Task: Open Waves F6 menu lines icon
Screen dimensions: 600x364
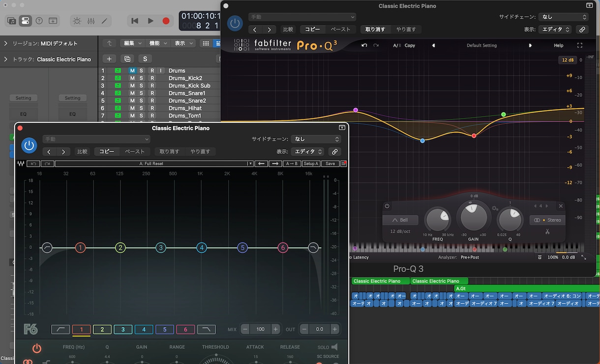Action: click(344, 164)
